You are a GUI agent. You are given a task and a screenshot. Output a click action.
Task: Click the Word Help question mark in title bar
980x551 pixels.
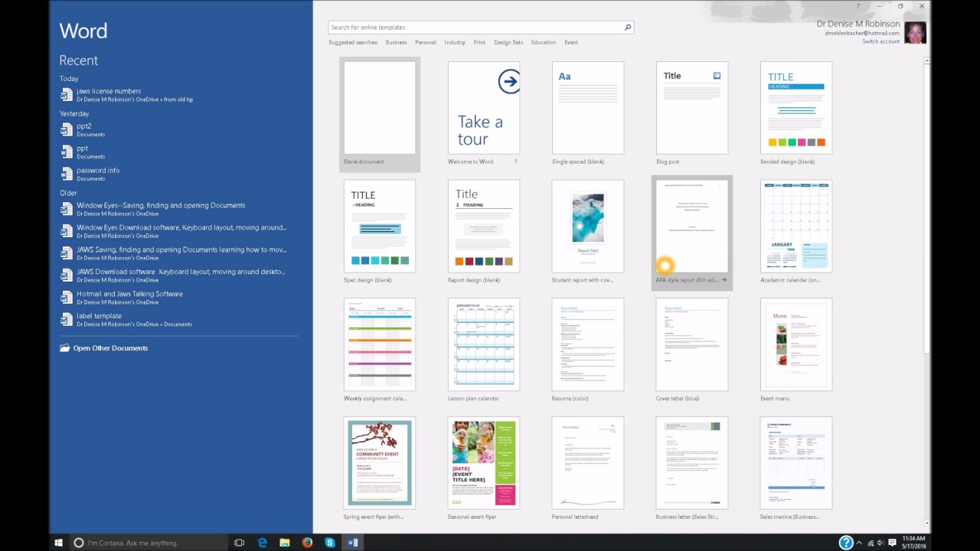(858, 6)
